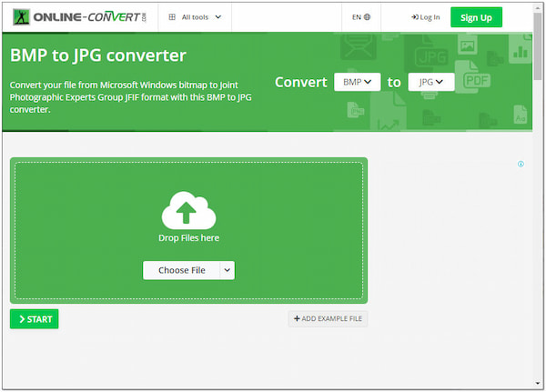
Task: Switch language via the EN globe selector
Action: tap(361, 17)
